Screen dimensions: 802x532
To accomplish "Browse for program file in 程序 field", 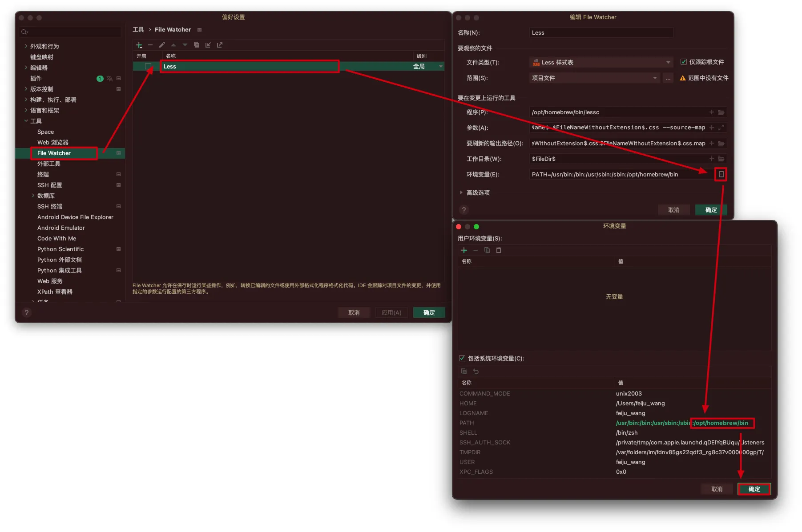I will (x=721, y=112).
